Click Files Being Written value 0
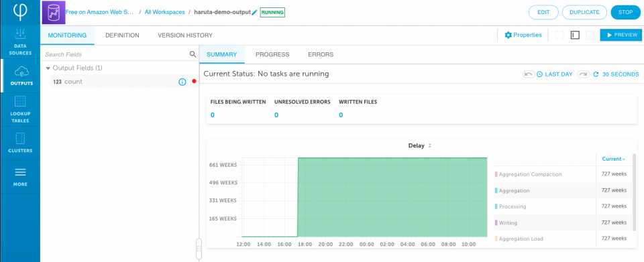 [213, 115]
